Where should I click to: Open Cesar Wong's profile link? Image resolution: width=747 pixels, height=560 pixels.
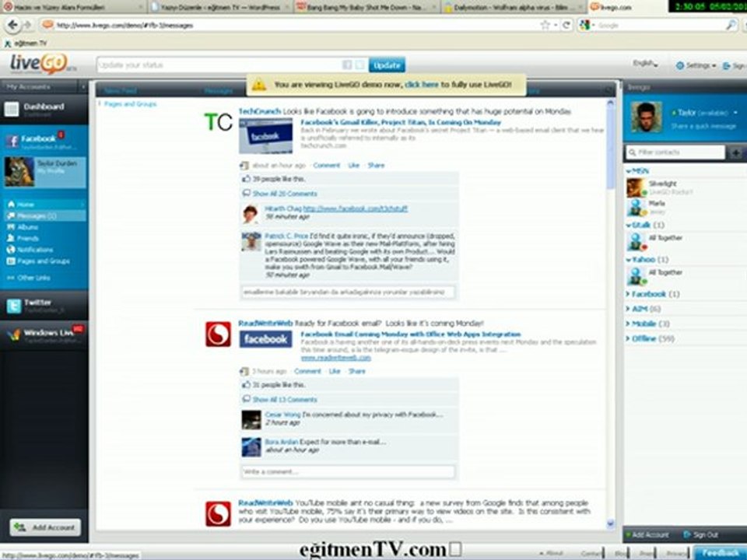(282, 415)
